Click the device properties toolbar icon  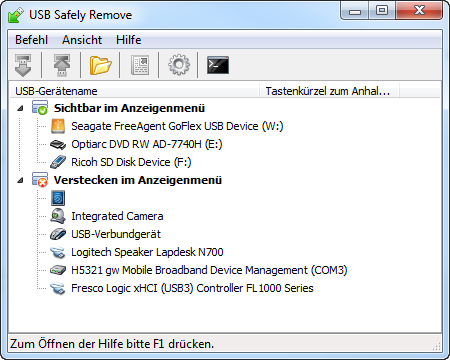140,65
